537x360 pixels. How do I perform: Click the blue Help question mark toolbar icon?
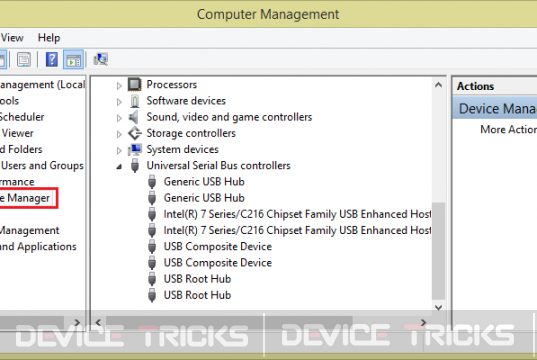click(x=52, y=60)
